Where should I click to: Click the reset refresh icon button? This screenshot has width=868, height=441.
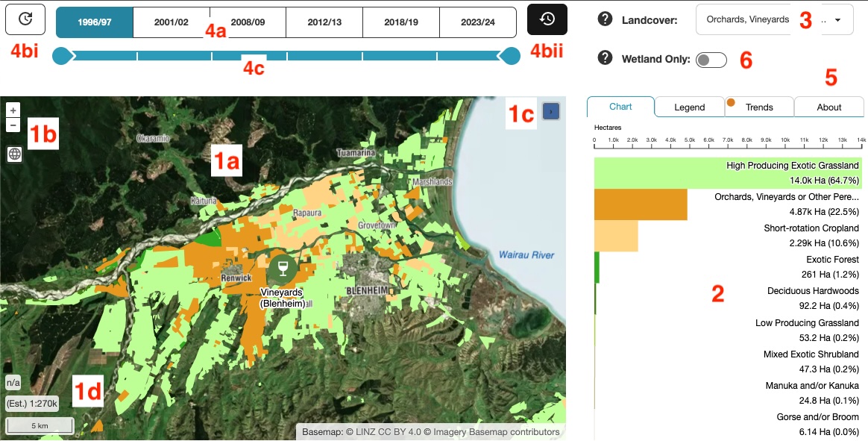pyautogui.click(x=25, y=19)
